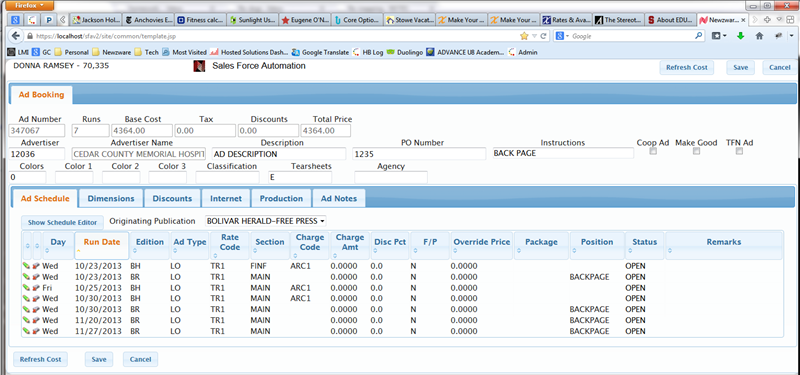
Task: Edit the 11/27/2013 row
Action: [x=26, y=331]
